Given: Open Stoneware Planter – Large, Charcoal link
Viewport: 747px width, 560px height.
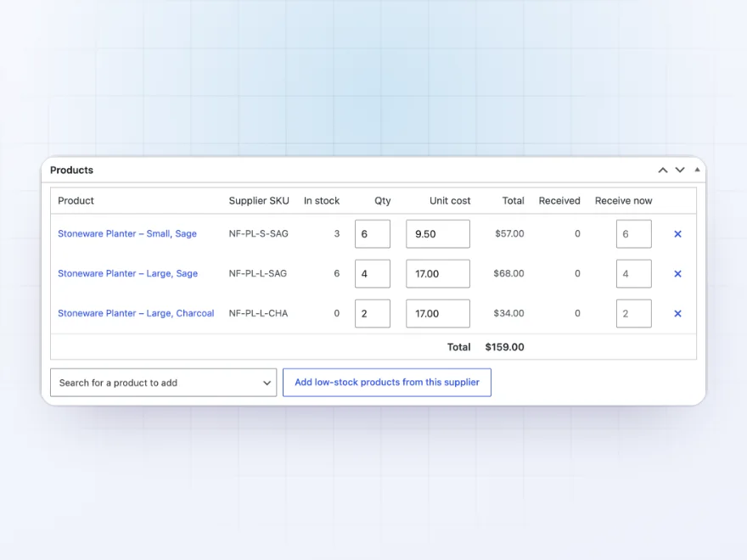Looking at the screenshot, I should pyautogui.click(x=136, y=313).
